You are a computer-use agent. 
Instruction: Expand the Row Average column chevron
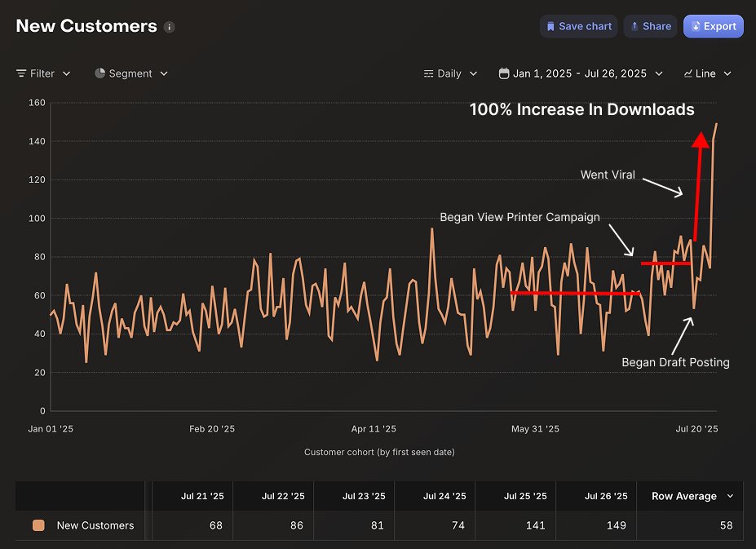(x=730, y=496)
